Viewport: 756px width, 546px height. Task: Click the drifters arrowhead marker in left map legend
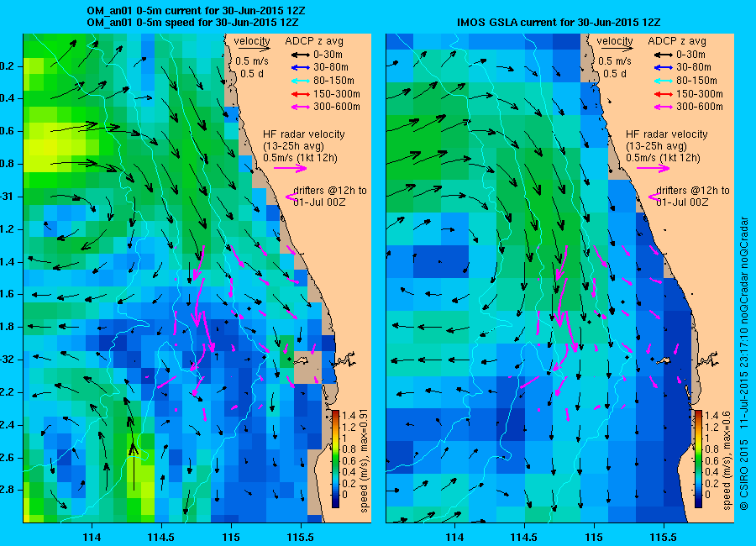coord(291,197)
